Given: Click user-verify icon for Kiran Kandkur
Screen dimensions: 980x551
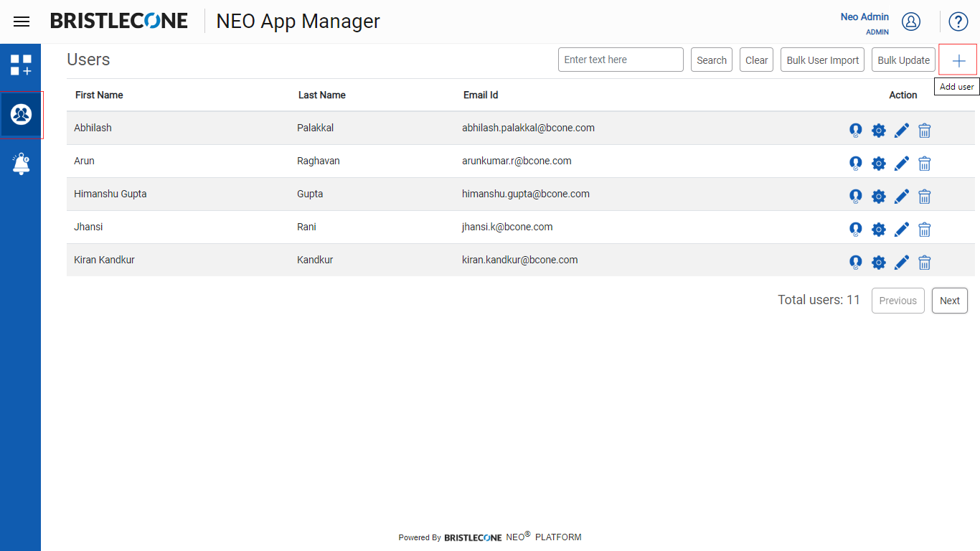Looking at the screenshot, I should coord(855,262).
